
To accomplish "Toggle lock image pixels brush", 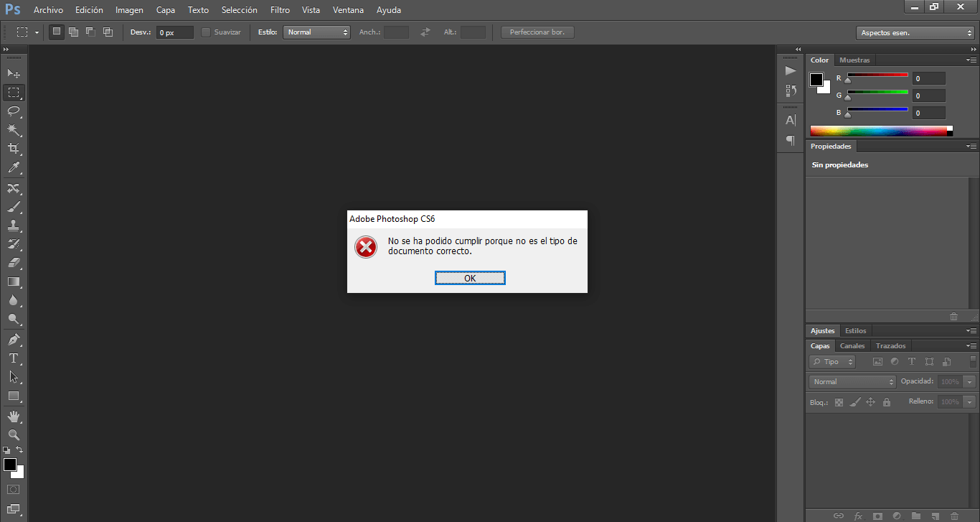I will pos(854,402).
